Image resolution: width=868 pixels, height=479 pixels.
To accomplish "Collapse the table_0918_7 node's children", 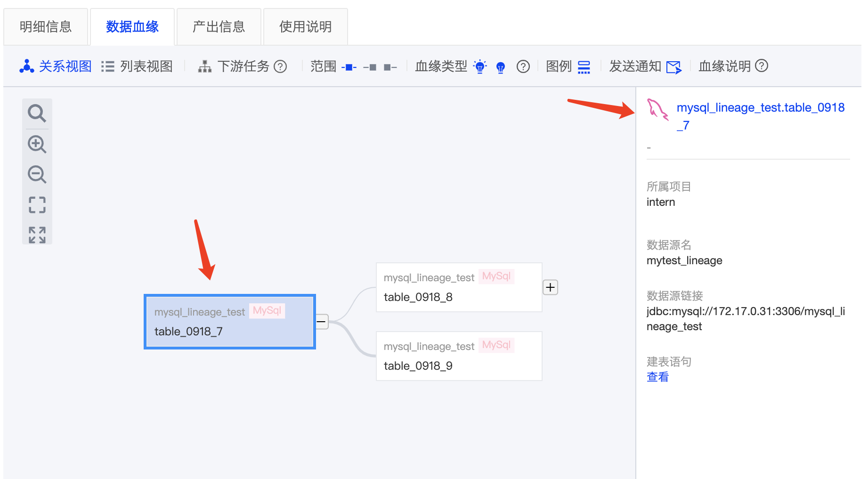I will click(322, 322).
